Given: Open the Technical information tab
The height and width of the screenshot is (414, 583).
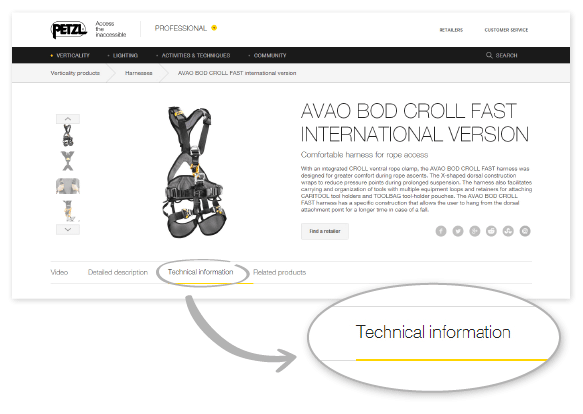Looking at the screenshot, I should [200, 272].
